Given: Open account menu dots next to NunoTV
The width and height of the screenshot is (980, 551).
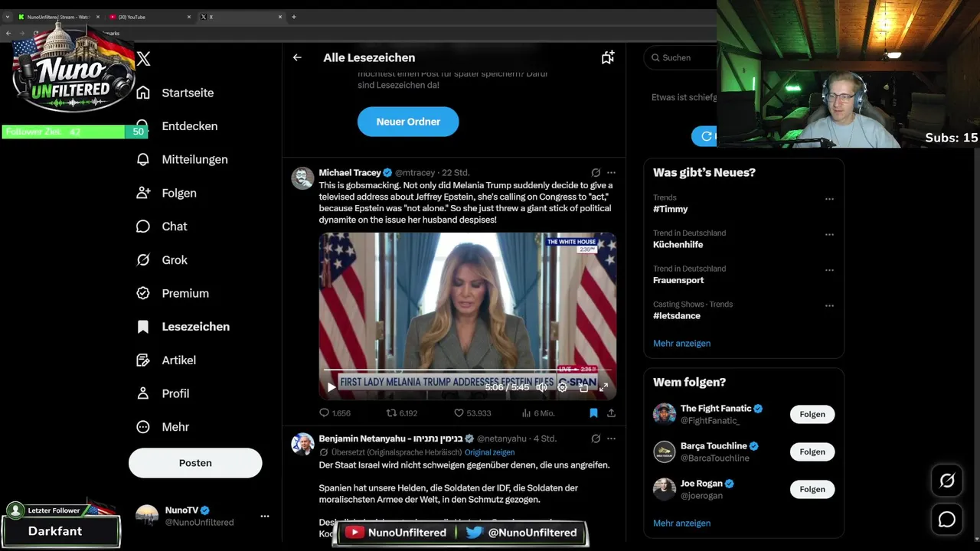Looking at the screenshot, I should pyautogui.click(x=264, y=516).
